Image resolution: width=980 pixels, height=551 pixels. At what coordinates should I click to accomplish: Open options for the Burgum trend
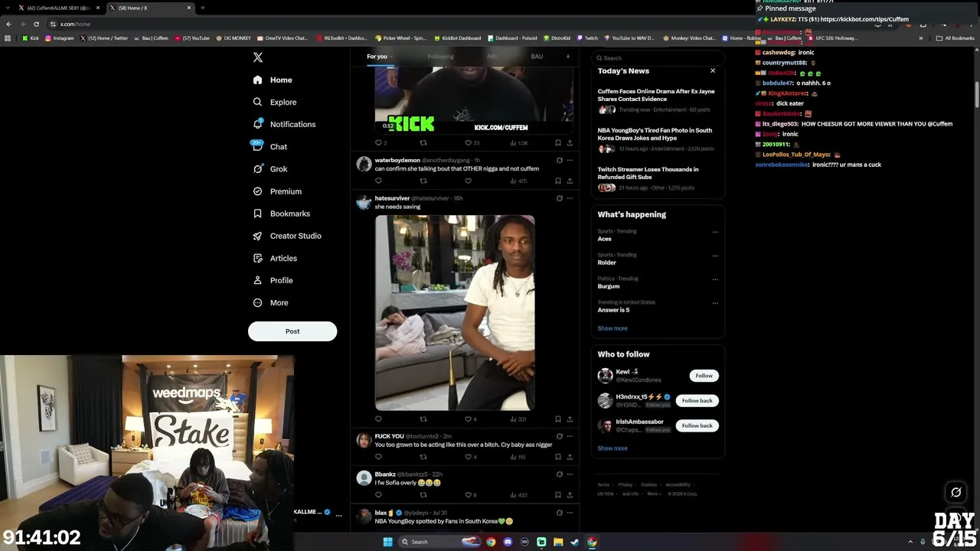[715, 279]
